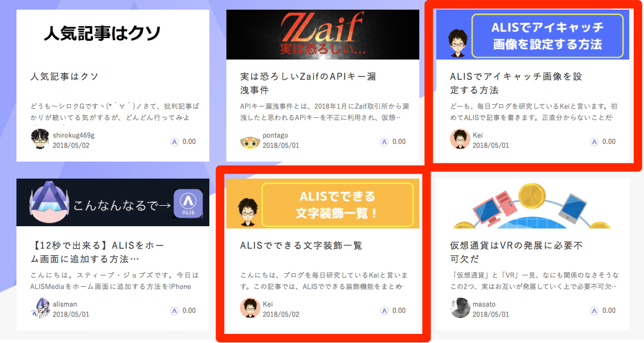Click Kei's avatar on the 文字装飾 article
Screen dimensions: 644x343
coord(250,308)
